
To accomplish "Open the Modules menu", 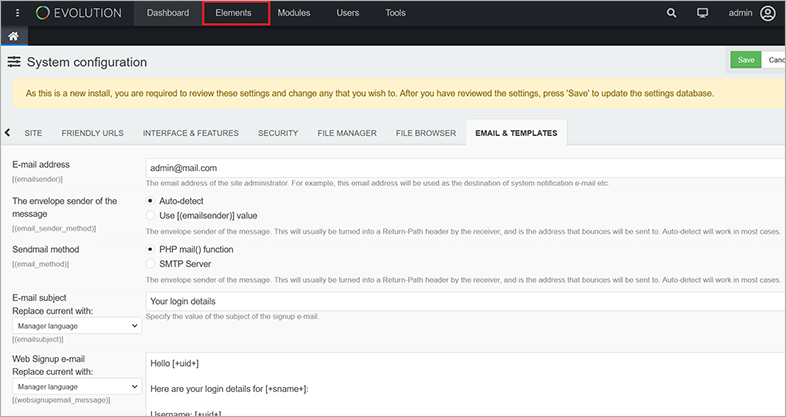I will point(294,13).
